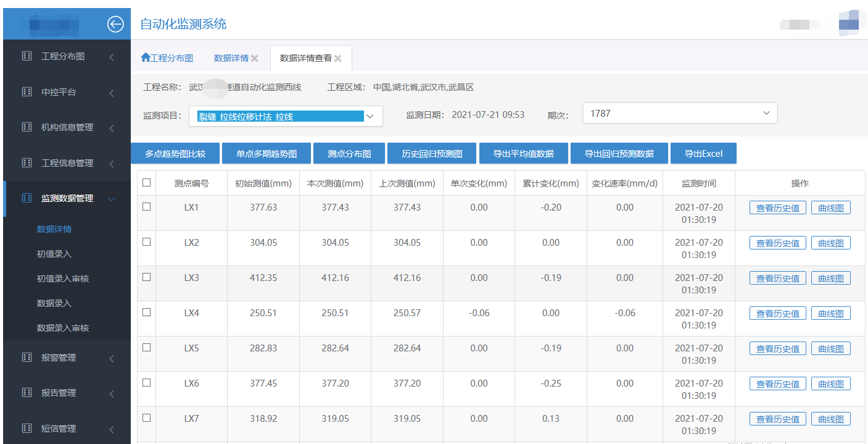The width and height of the screenshot is (868, 444).
Task: Click the 自动化监测系统 title
Action: [x=183, y=24]
